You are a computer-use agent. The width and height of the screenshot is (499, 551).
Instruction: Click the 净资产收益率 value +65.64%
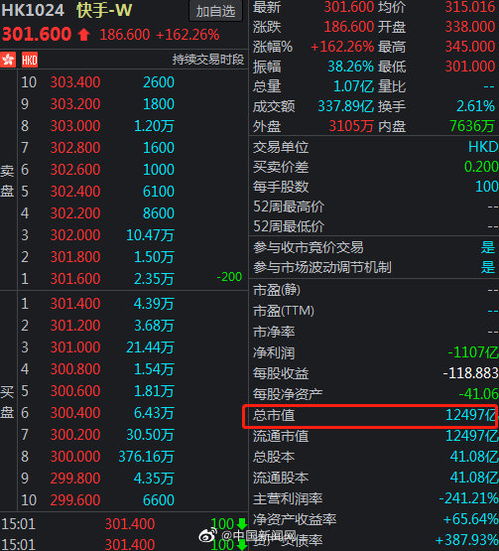[x=471, y=519]
